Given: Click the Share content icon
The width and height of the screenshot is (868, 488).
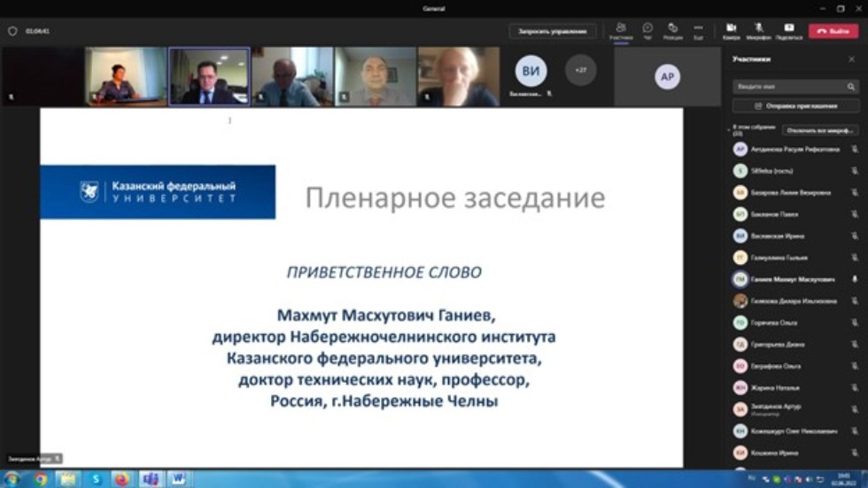Looking at the screenshot, I should click(x=788, y=28).
